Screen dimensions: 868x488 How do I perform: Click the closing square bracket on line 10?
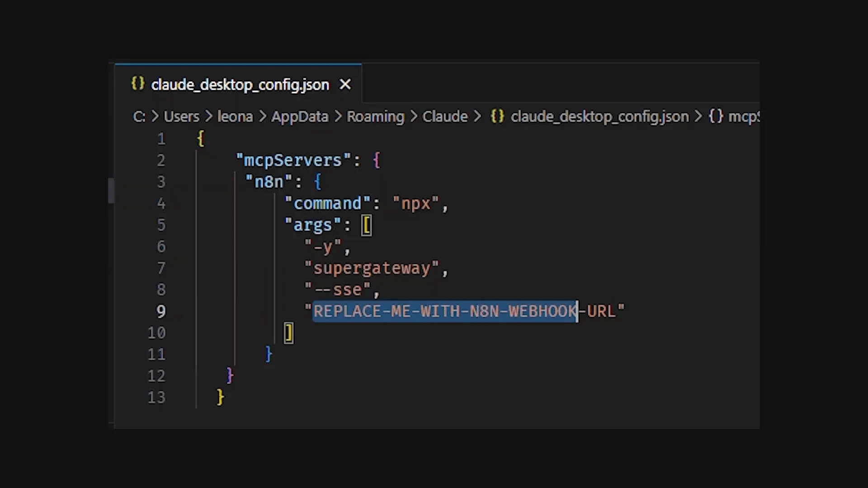click(289, 333)
